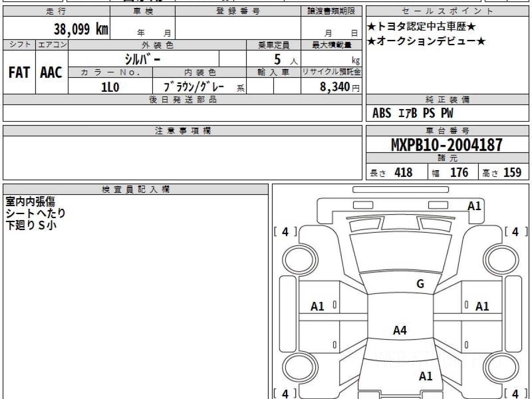The image size is (532, 399).
Task: Click the 諸元 header
Action: coord(447,158)
